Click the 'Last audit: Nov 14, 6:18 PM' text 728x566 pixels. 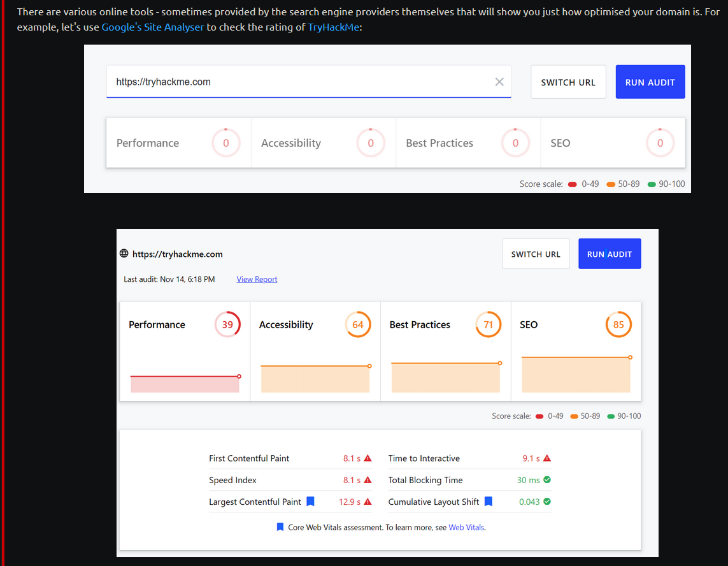[169, 279]
